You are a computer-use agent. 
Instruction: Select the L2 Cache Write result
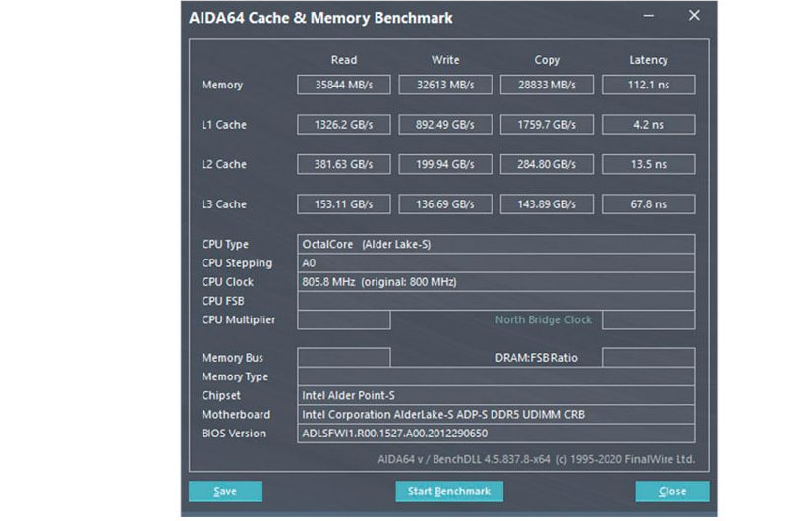click(x=445, y=164)
